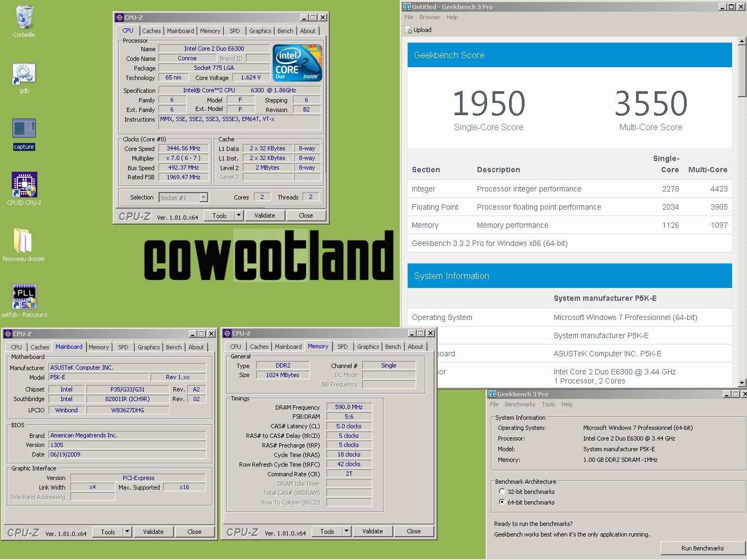The height and width of the screenshot is (560, 747).
Task: Click the Memory Size value 1024 MBytes
Action: point(283,375)
